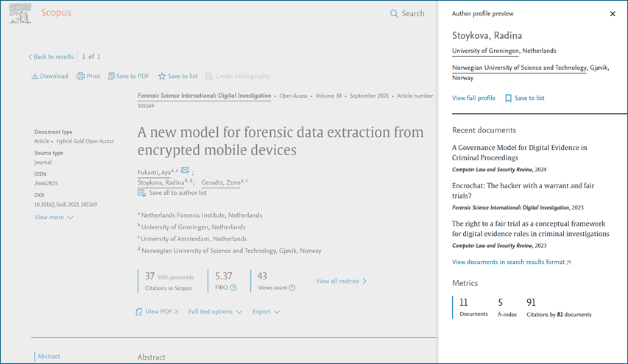
Task: Close the author profile preview panel
Action: (613, 14)
